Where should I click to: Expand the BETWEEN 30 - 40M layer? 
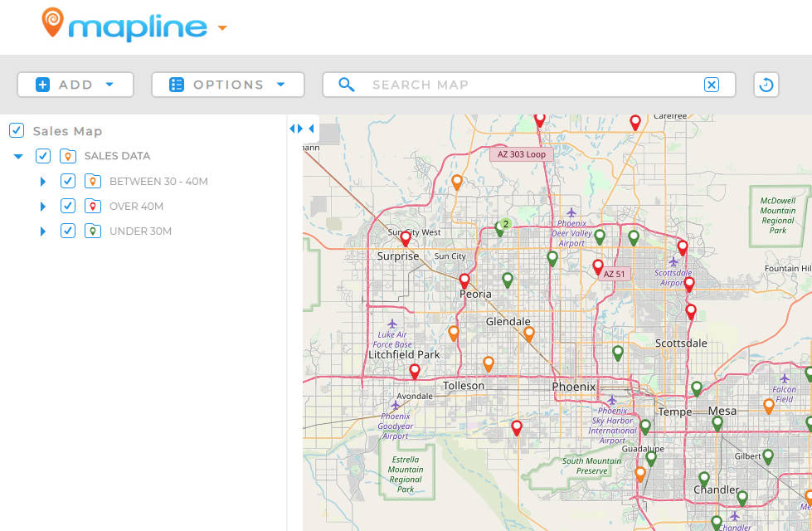tap(43, 182)
